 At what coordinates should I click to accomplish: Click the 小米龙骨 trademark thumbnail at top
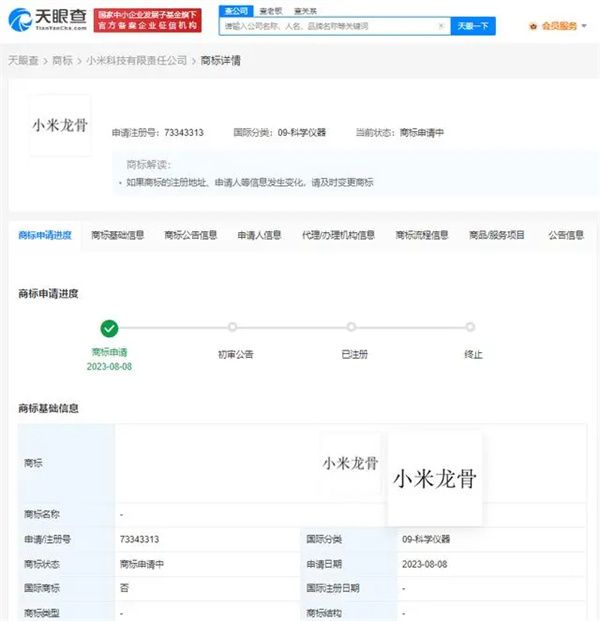click(60, 126)
